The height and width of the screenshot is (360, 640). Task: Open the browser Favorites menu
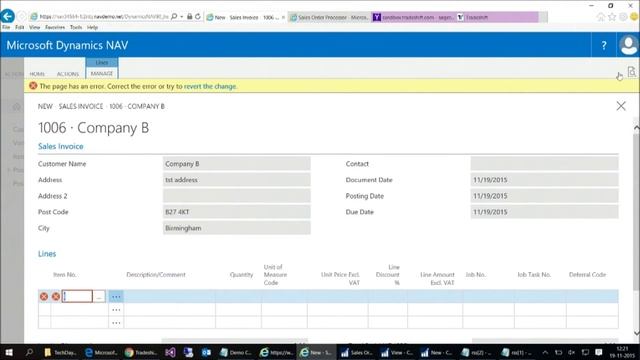coord(55,27)
